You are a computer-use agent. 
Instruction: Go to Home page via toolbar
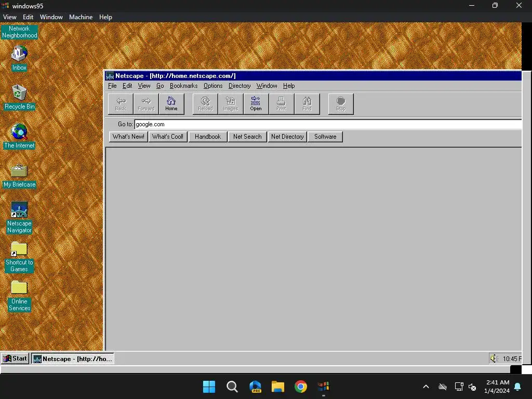[x=171, y=104]
